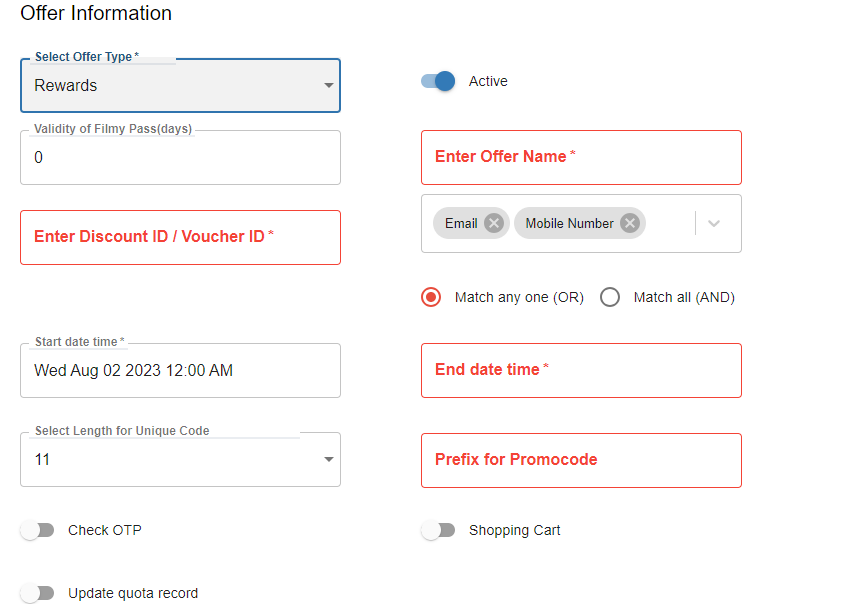Enable the Shopping Cart toggle

coord(438,530)
